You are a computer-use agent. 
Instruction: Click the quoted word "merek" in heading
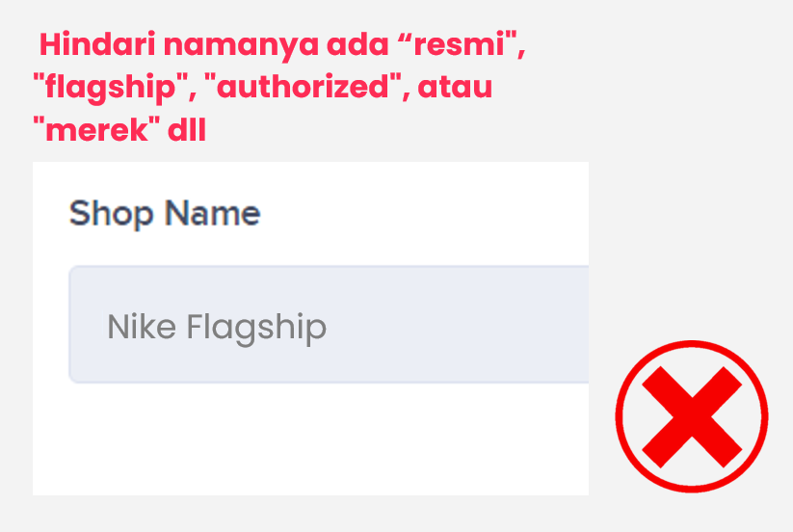[x=94, y=130]
